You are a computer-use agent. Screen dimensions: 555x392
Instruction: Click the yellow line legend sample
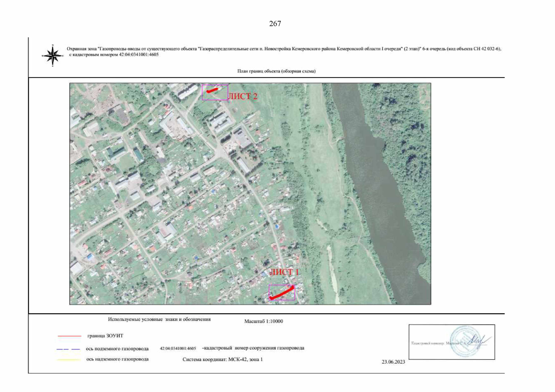point(68,360)
